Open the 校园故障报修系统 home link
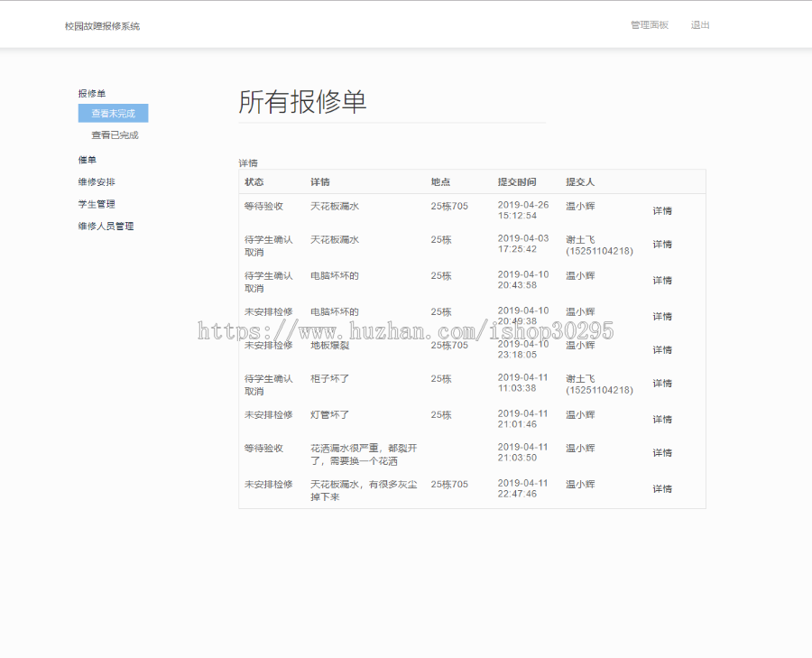Viewport: 812px width, 658px height. point(102,26)
